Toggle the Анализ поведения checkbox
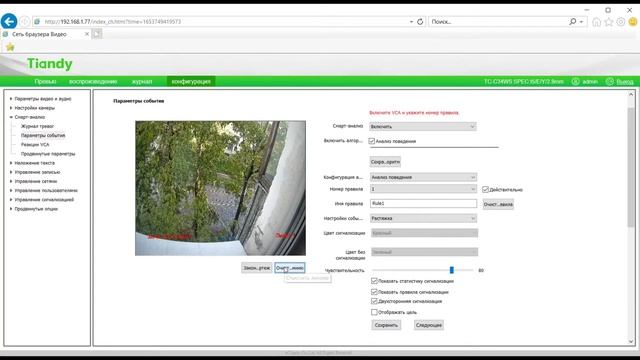 (371, 141)
